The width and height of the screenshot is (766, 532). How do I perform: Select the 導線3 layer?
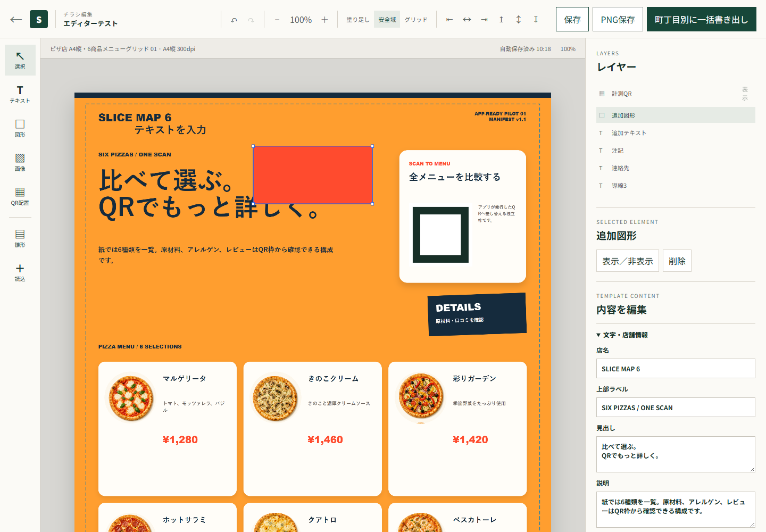(676, 186)
